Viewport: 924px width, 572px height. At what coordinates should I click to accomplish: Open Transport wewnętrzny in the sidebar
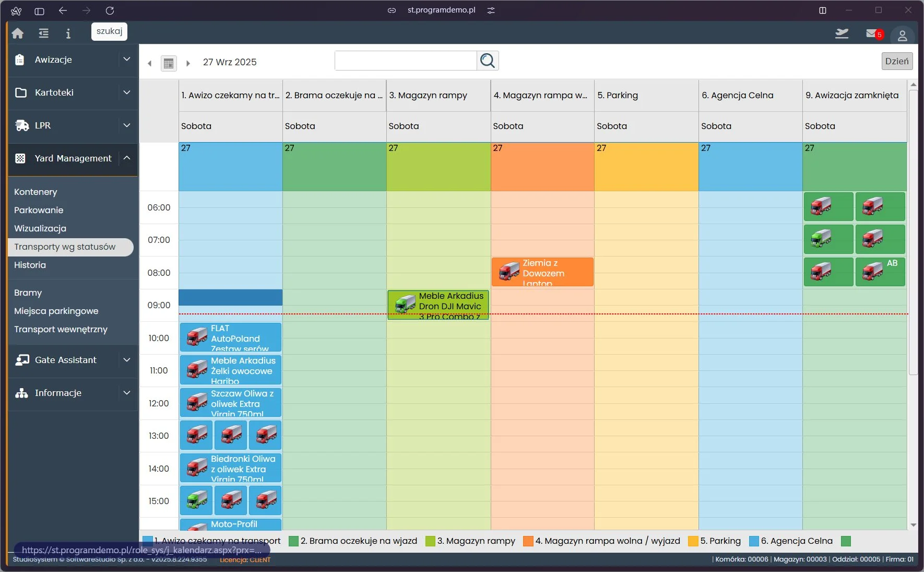(x=61, y=329)
